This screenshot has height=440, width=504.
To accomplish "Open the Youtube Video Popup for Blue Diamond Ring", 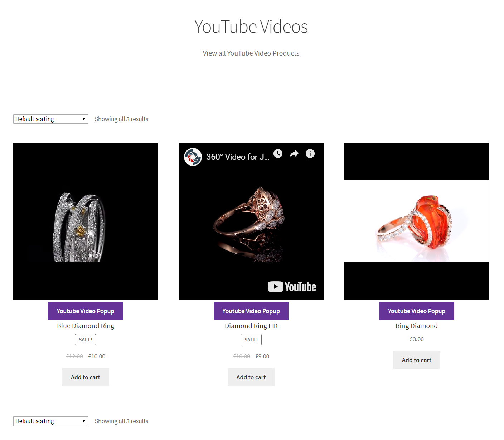I will pyautogui.click(x=85, y=311).
